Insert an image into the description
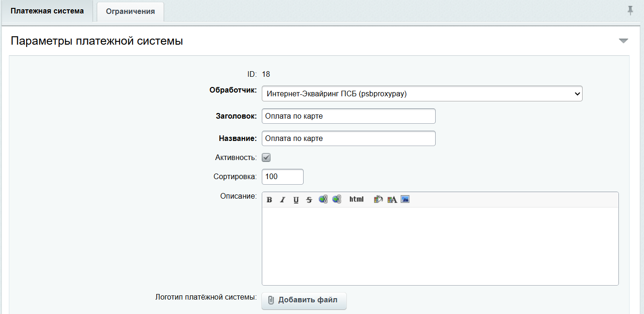Viewport: 644px width, 314px height. click(405, 199)
